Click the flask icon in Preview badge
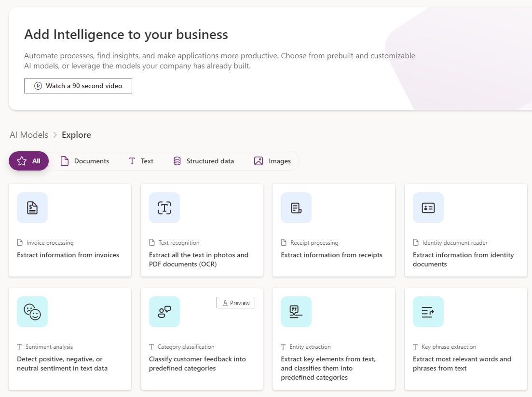Image resolution: width=532 pixels, height=397 pixels. [x=225, y=303]
